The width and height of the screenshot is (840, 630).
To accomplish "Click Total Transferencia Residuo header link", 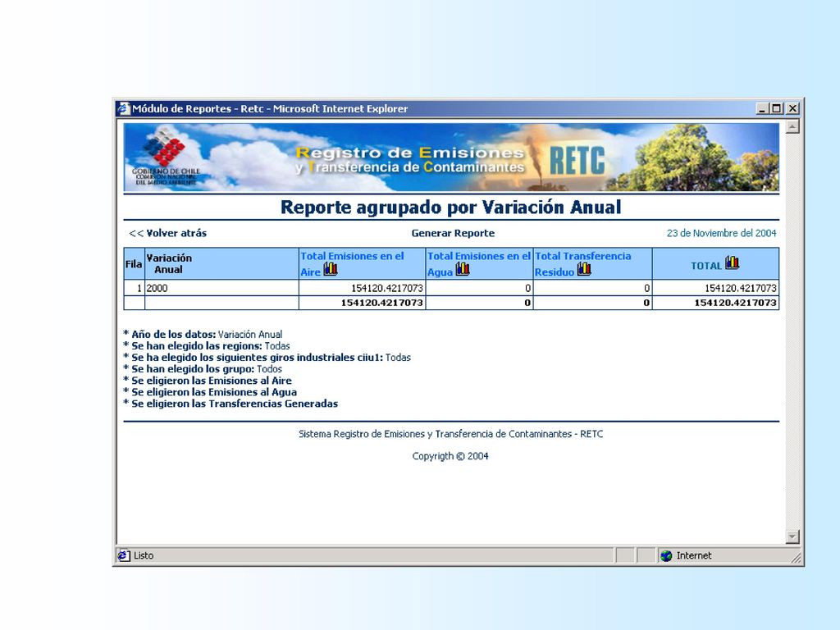I will click(x=583, y=263).
